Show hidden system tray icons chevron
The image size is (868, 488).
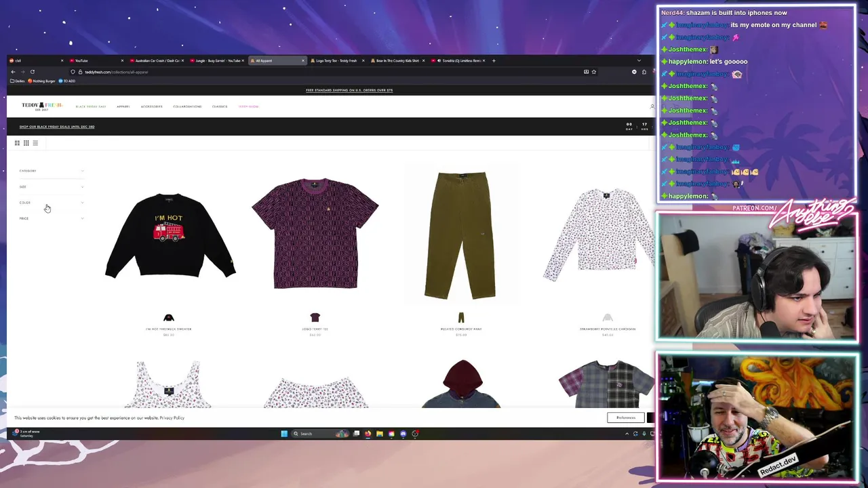click(x=627, y=434)
